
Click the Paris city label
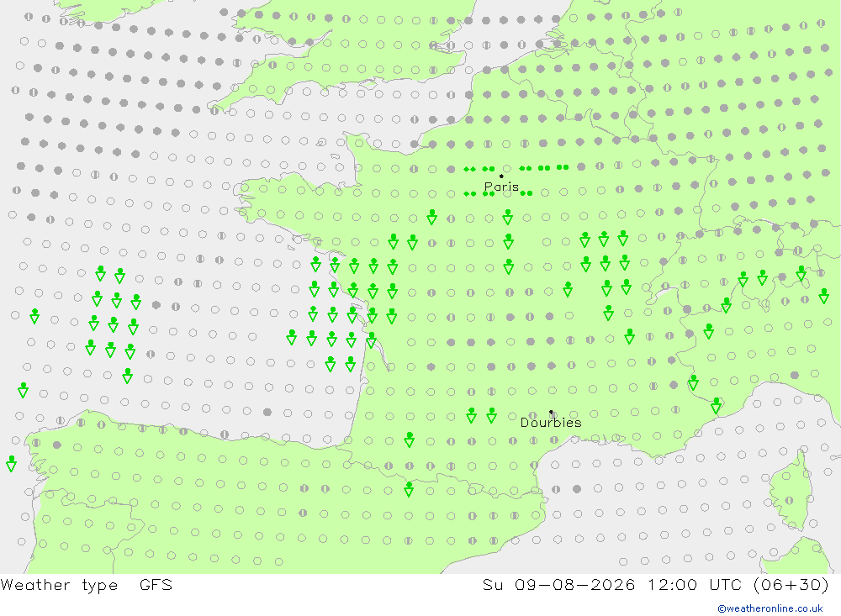tap(501, 187)
